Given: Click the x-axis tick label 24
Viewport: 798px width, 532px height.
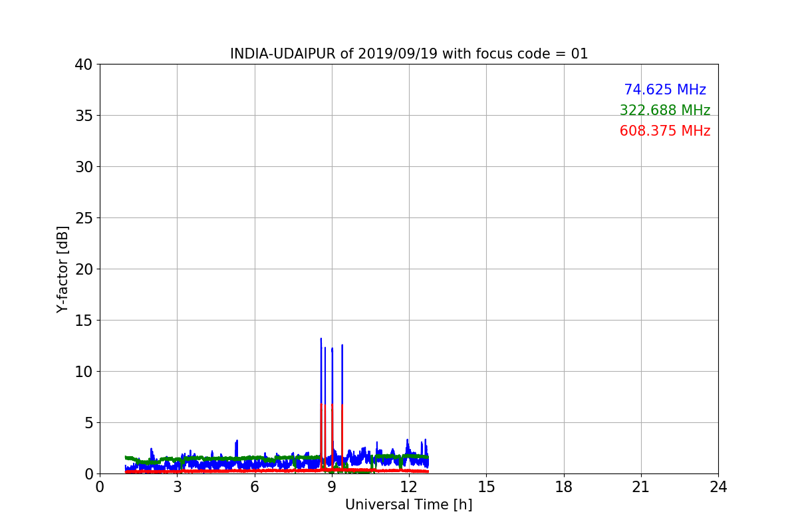Looking at the screenshot, I should tap(718, 487).
